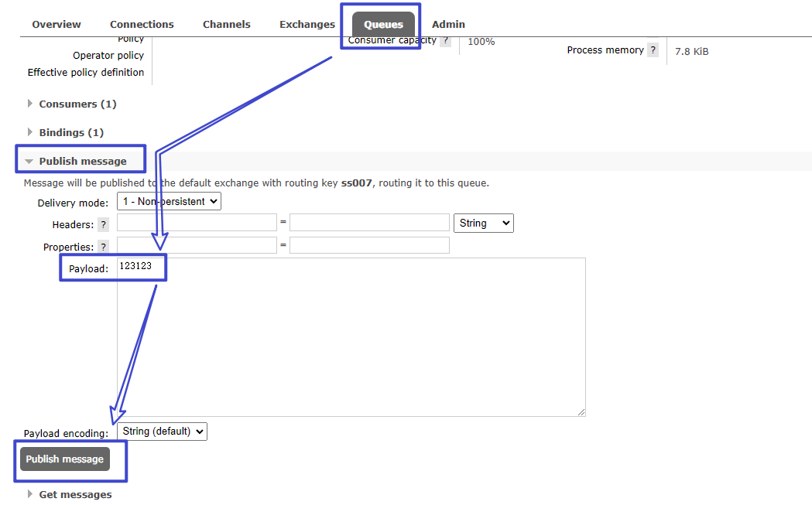Open the Properties help question mark

(x=103, y=247)
